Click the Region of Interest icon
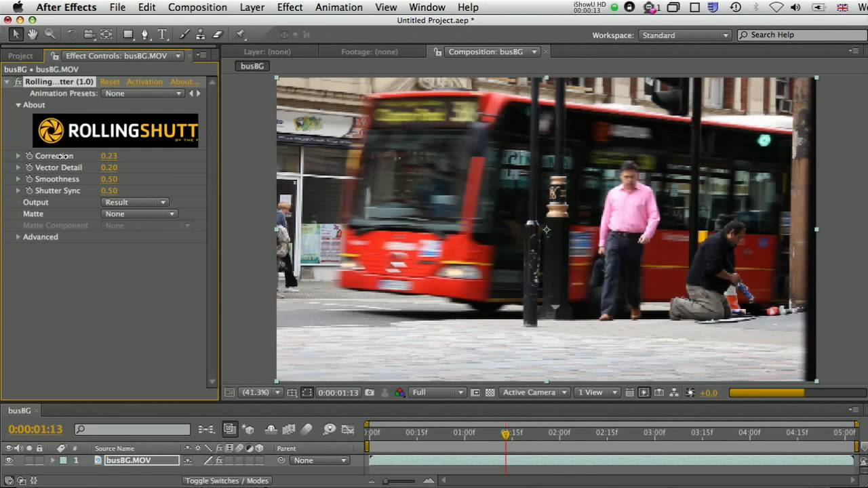The width and height of the screenshot is (868, 488). point(307,392)
